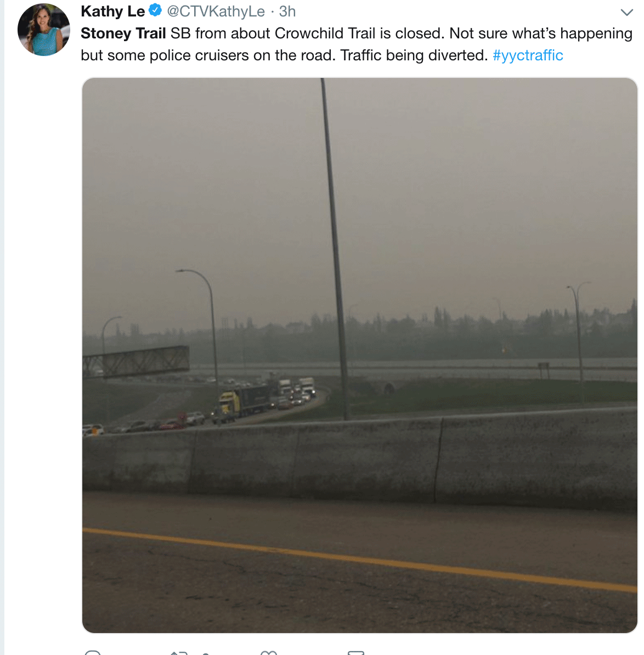Screen dimensions: 644x655
Task: Send tweet via direct message envelope icon
Action: pyautogui.click(x=356, y=653)
